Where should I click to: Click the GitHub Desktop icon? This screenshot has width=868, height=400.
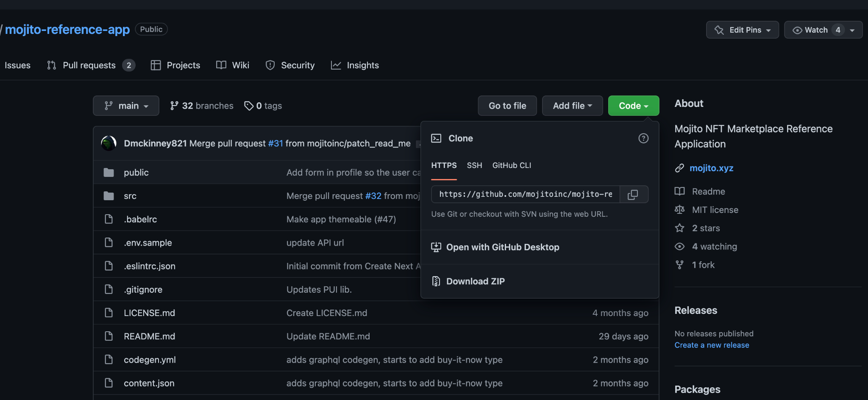[x=436, y=247]
